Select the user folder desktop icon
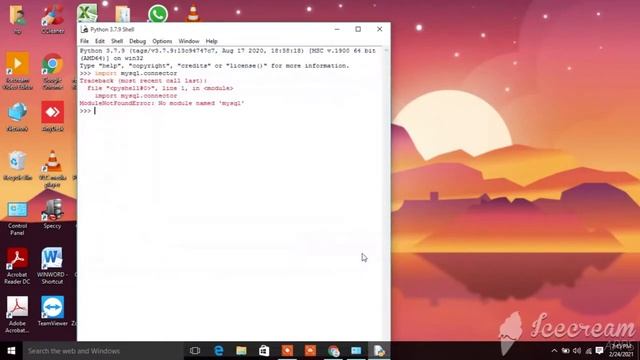The image size is (640, 360). coord(18,19)
